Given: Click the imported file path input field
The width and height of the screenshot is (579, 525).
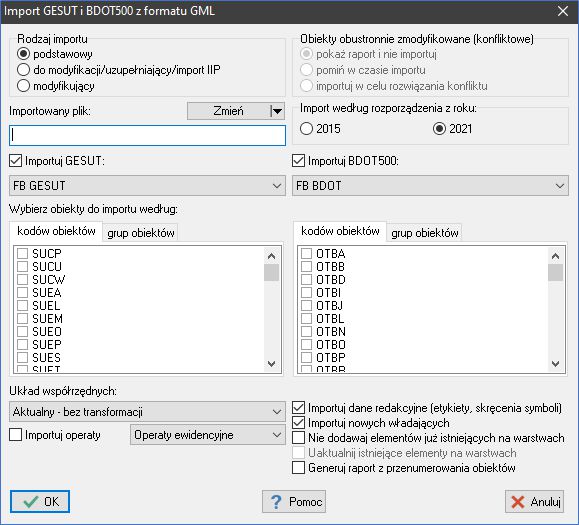Looking at the screenshot, I should [x=147, y=135].
